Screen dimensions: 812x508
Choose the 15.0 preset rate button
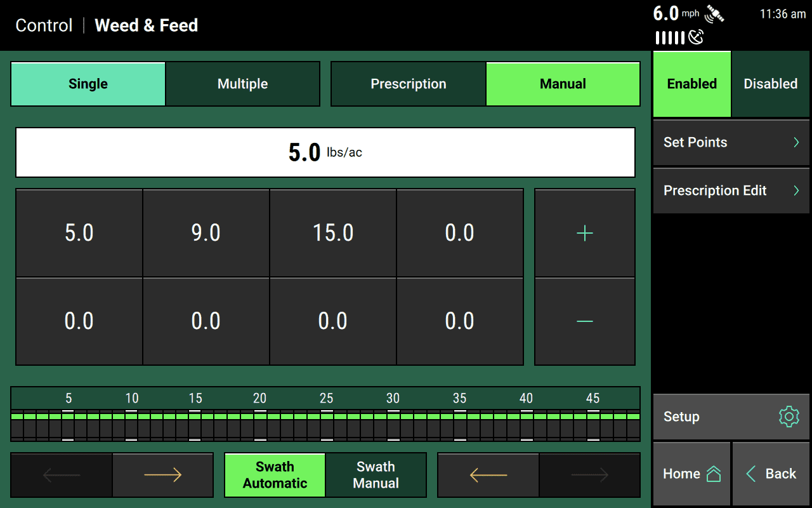click(333, 233)
